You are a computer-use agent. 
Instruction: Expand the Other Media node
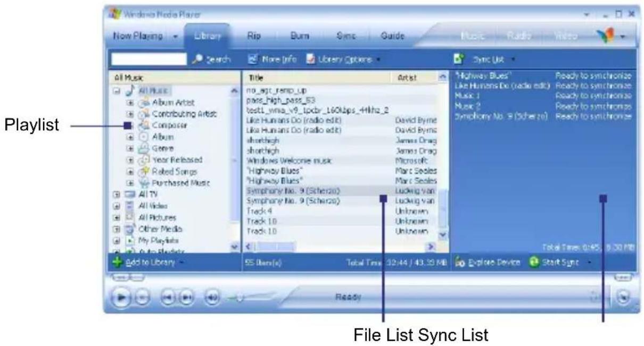(116, 229)
